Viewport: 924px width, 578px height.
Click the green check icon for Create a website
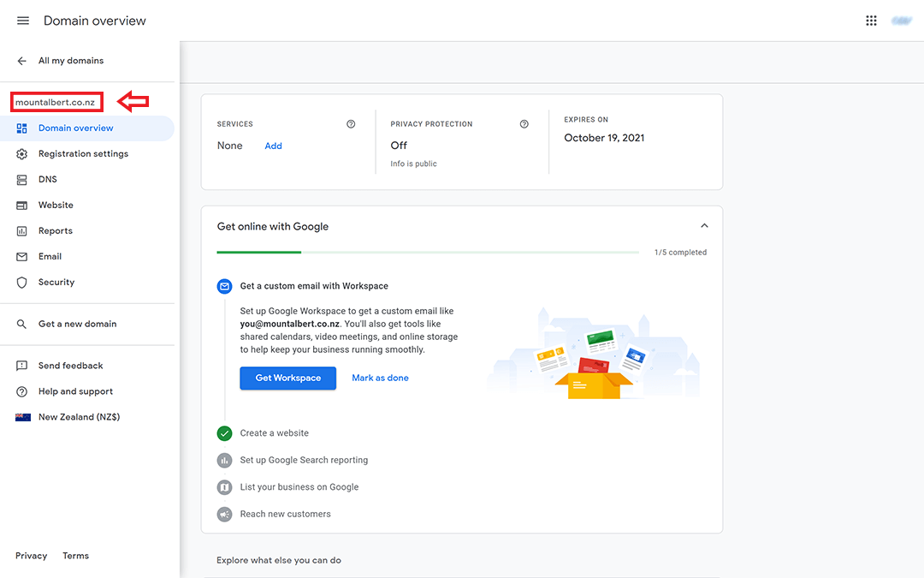click(224, 433)
